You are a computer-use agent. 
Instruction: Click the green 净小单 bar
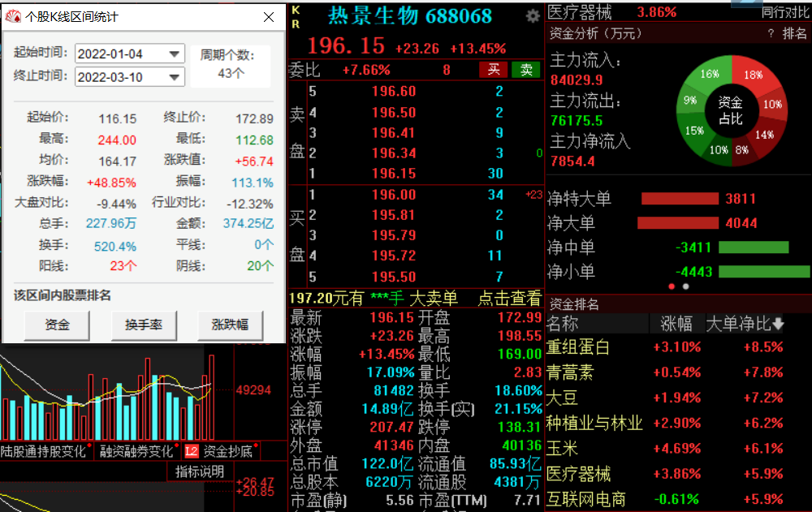(764, 272)
